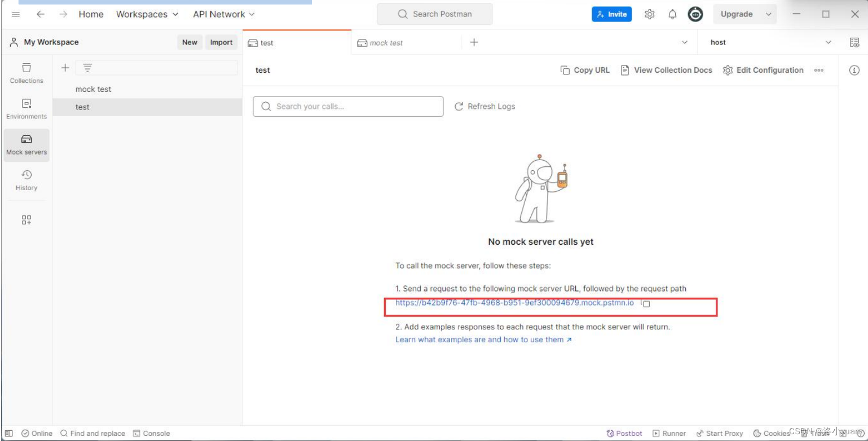Open History in the sidebar
The width and height of the screenshot is (868, 441).
27,180
